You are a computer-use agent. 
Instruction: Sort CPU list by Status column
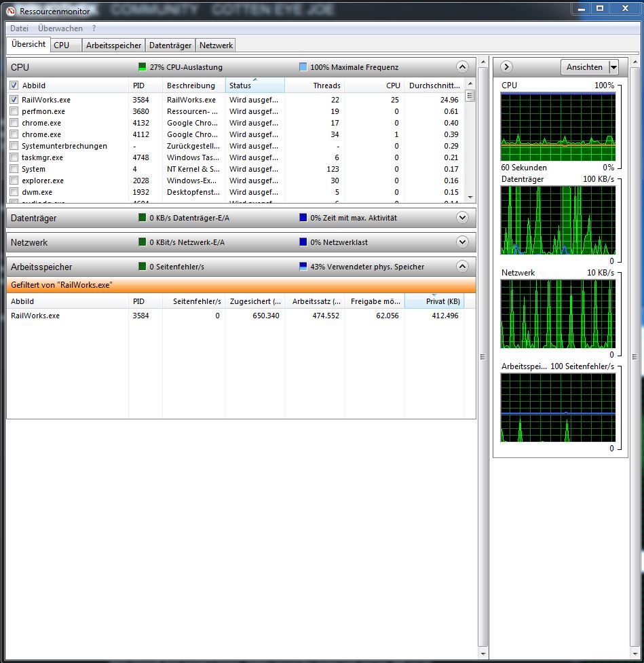click(x=255, y=86)
